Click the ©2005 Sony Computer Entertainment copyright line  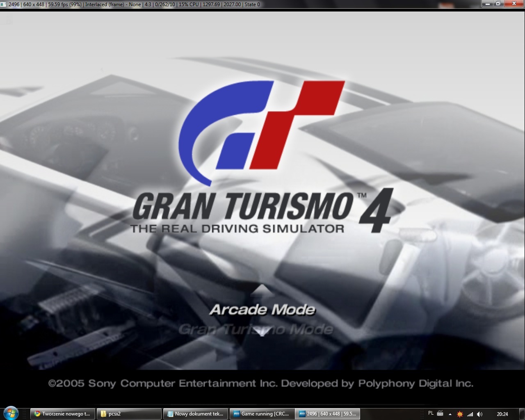(261, 383)
